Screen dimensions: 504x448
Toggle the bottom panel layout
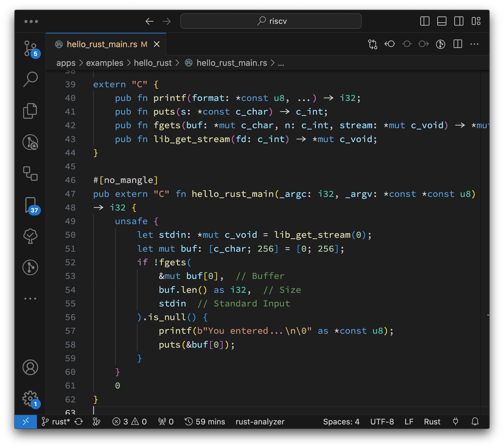(x=442, y=21)
